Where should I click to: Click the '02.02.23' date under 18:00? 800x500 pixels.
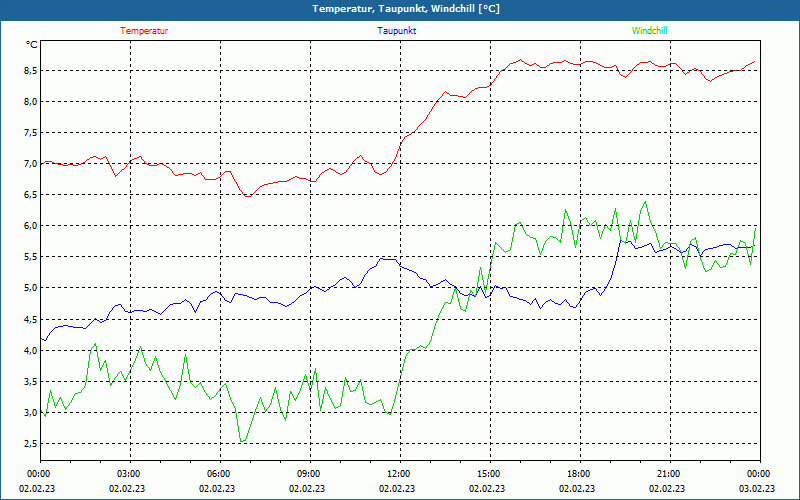point(577,488)
